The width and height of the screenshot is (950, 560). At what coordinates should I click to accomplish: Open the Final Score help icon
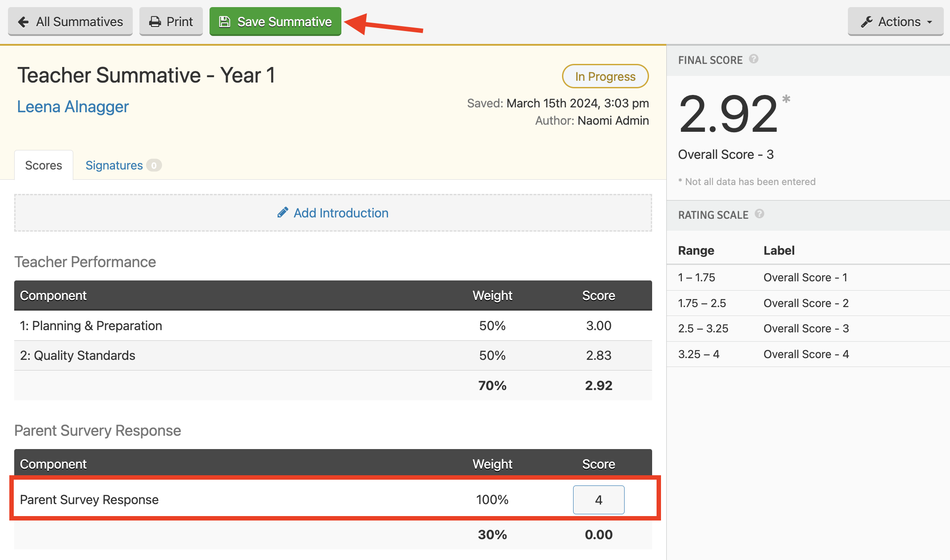tap(754, 59)
